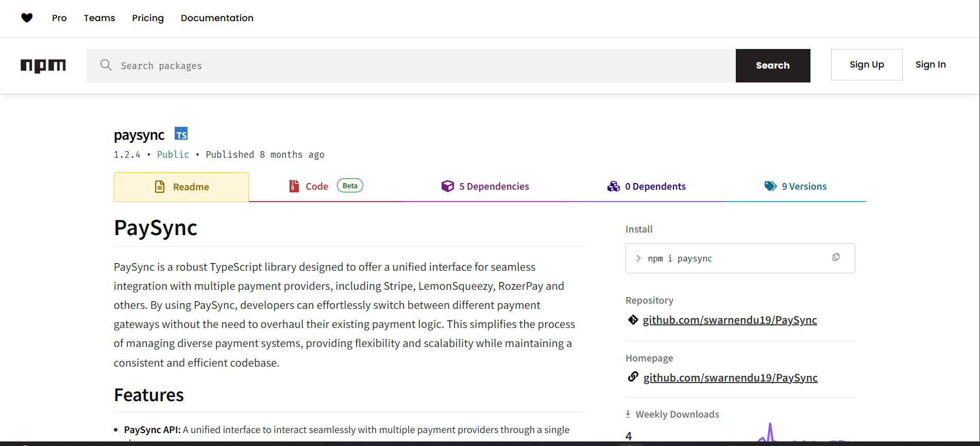Focus the Search packages input field

(411, 65)
